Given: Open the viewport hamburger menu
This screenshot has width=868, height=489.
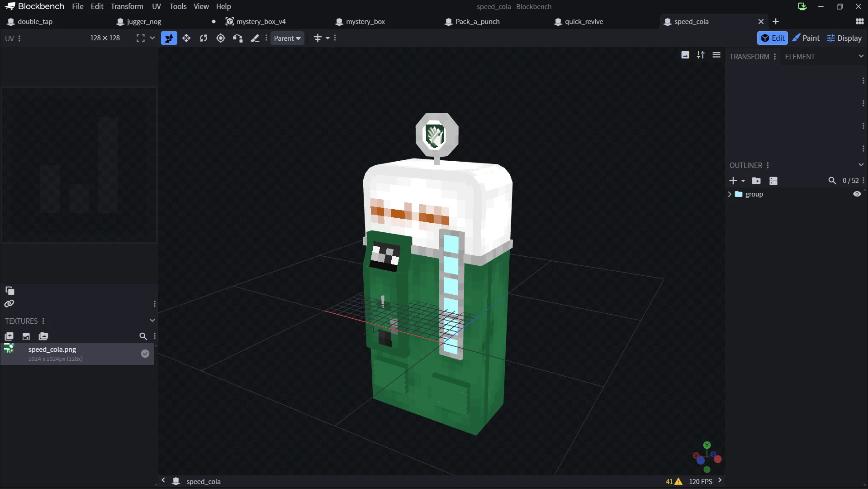Looking at the screenshot, I should [716, 55].
